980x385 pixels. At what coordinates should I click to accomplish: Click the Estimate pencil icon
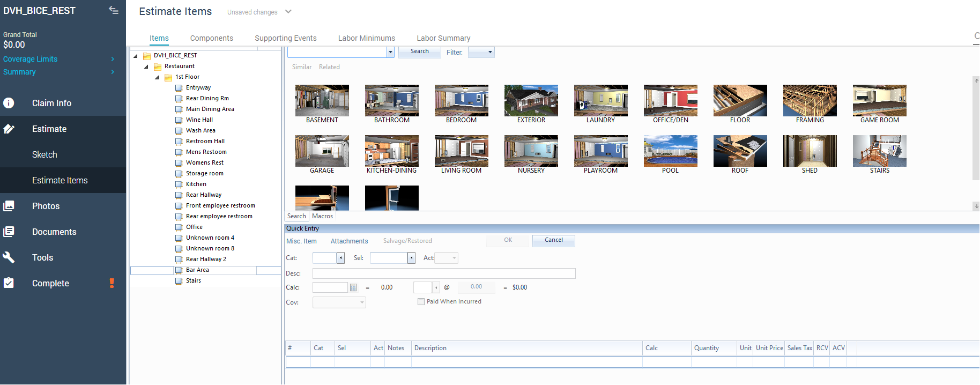point(9,129)
